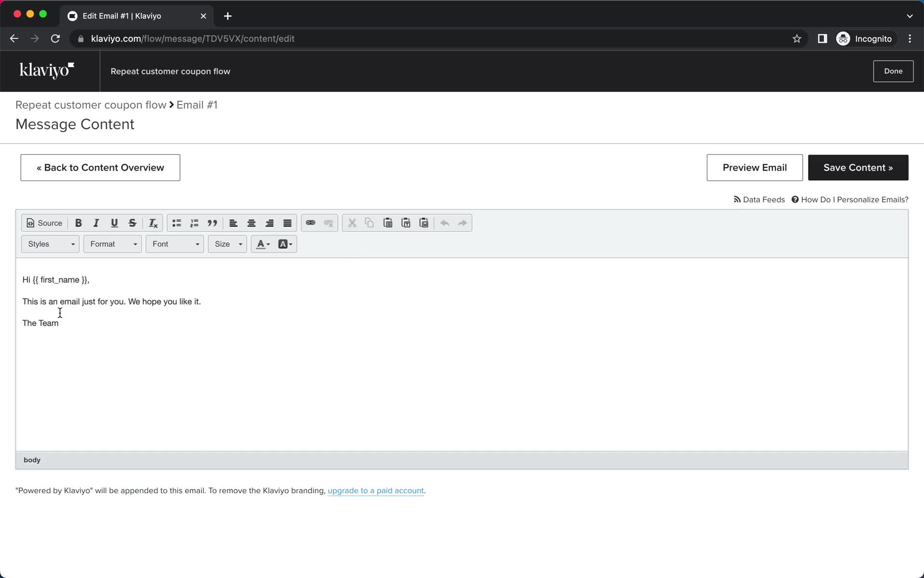Image resolution: width=924 pixels, height=578 pixels.
Task: Insert blockquote formatting
Action: click(x=212, y=223)
